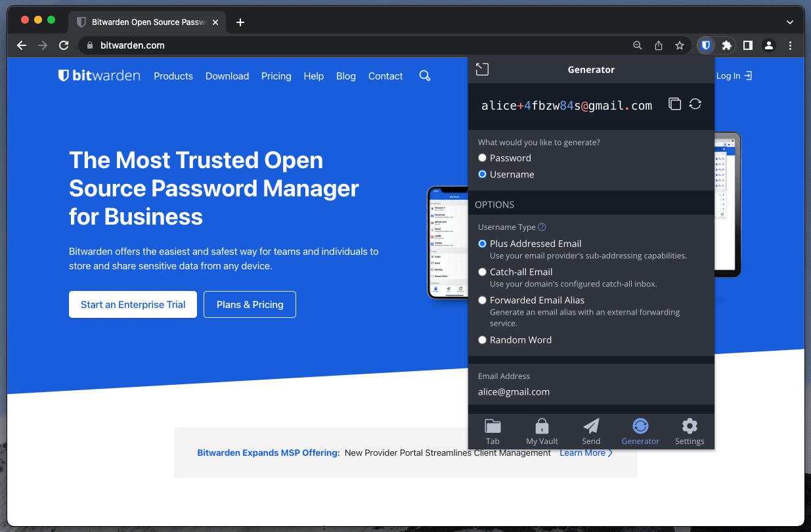Choose Catch-all Email username type
The height and width of the screenshot is (532, 811).
tap(483, 271)
